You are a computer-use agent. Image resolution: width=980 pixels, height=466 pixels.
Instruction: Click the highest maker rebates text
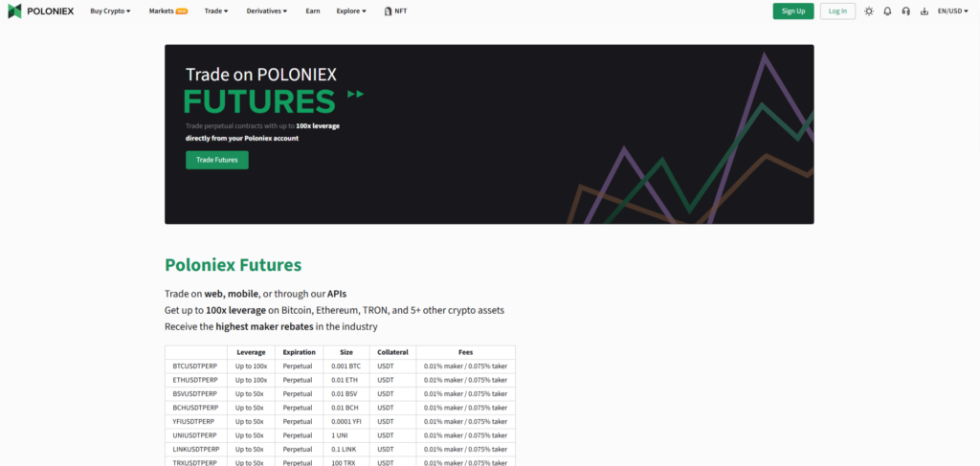(264, 326)
